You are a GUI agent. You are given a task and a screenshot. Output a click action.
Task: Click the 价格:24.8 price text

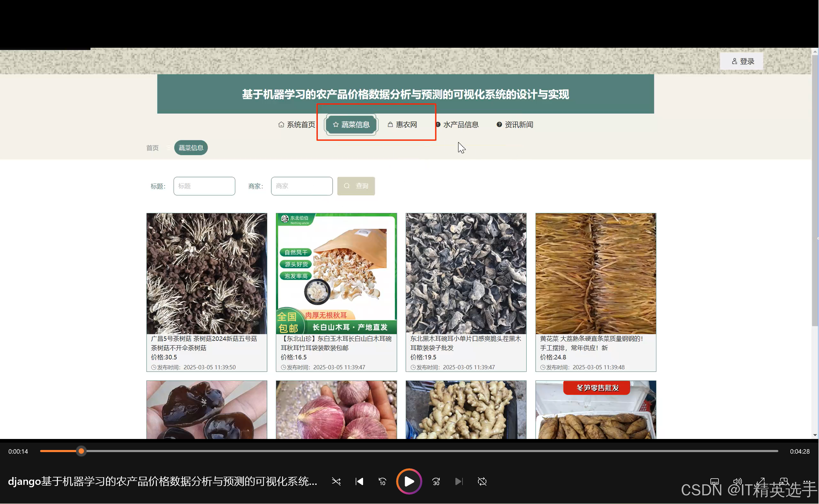(553, 357)
